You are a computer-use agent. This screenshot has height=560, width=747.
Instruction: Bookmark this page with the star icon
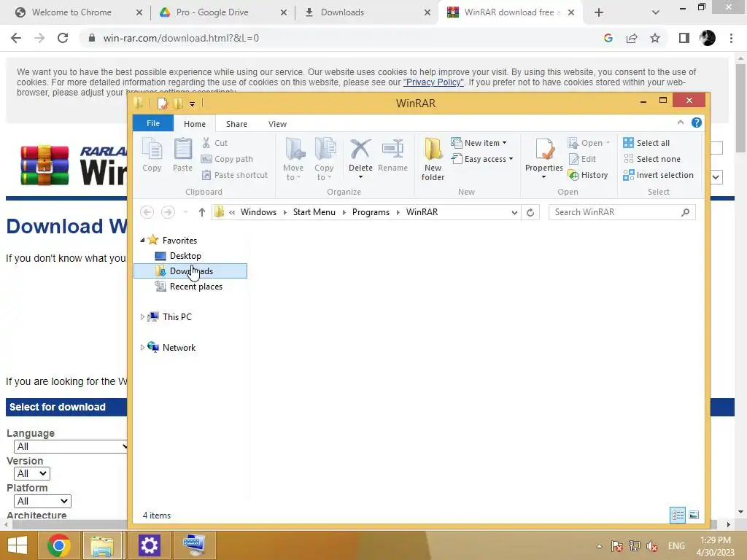tap(655, 38)
